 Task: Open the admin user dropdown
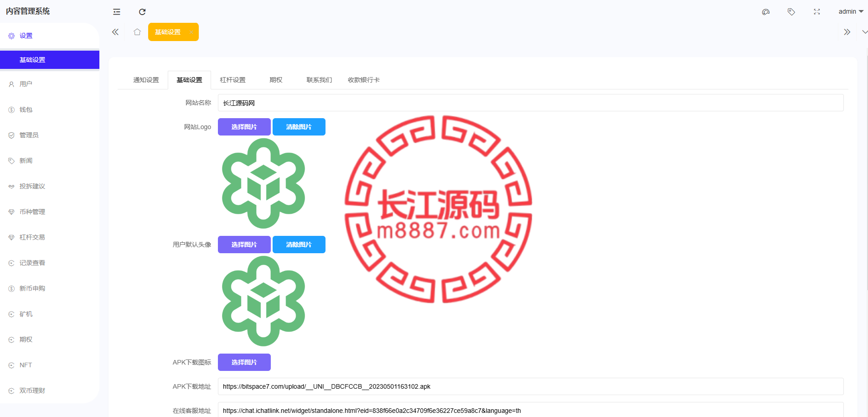pos(851,11)
